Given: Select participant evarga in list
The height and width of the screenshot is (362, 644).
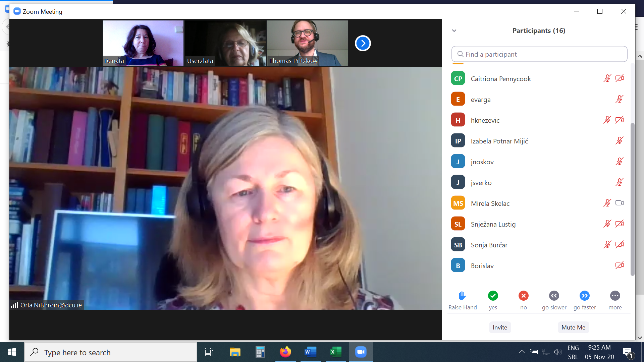Looking at the screenshot, I should tap(539, 99).
